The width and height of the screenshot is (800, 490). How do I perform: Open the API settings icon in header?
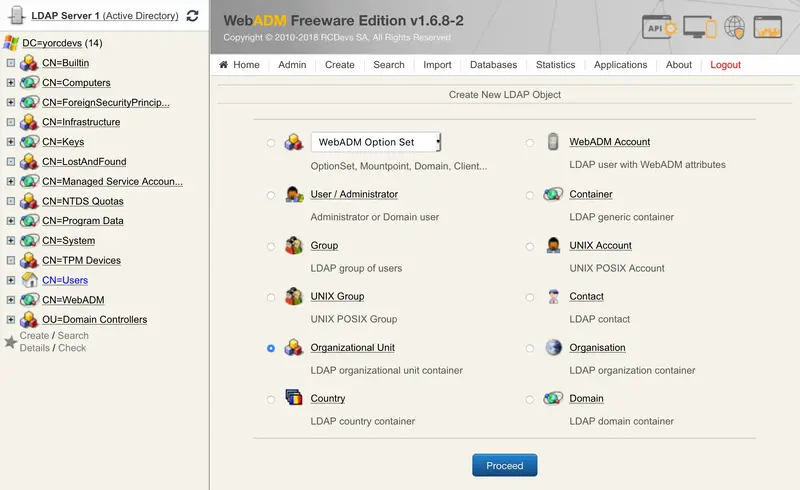(659, 27)
